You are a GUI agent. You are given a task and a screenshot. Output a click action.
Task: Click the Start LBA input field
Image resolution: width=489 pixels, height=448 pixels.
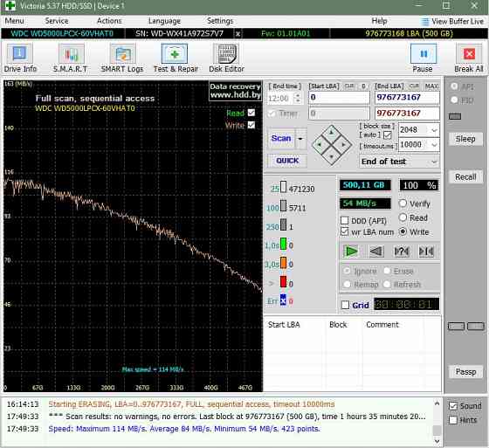coord(339,97)
